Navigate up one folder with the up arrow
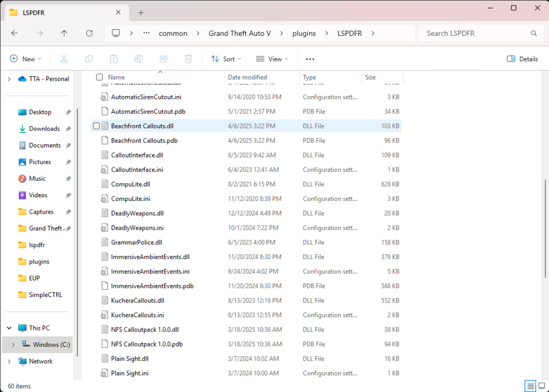This screenshot has height=392, width=549. [x=64, y=33]
